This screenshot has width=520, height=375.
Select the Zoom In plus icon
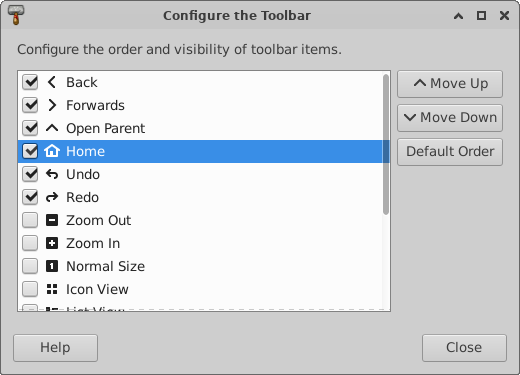pos(52,243)
